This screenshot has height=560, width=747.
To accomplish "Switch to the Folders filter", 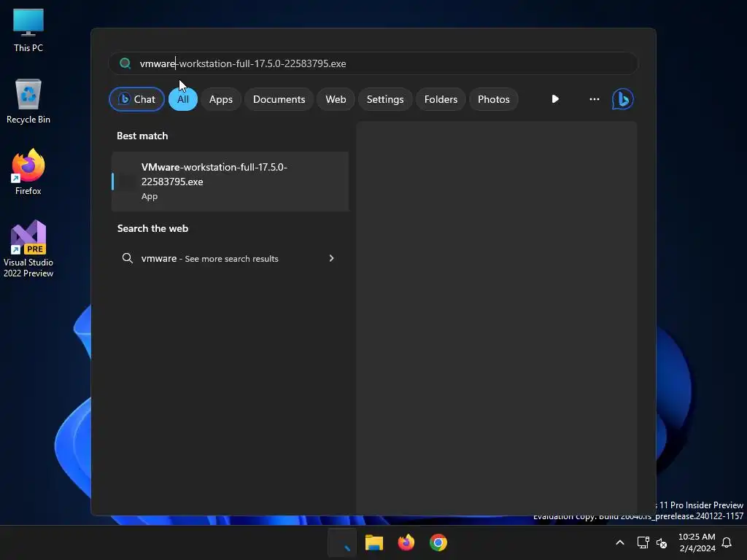I will pyautogui.click(x=441, y=99).
